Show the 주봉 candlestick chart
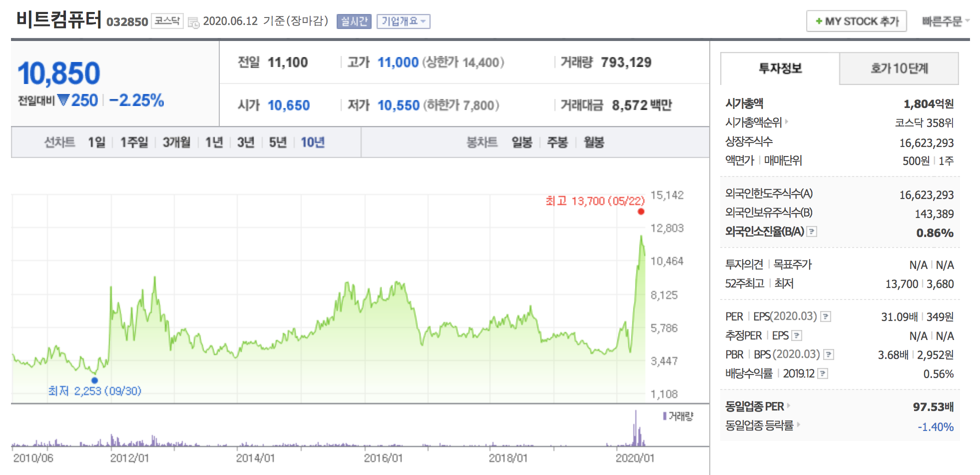The height and width of the screenshot is (475, 980). 557,142
